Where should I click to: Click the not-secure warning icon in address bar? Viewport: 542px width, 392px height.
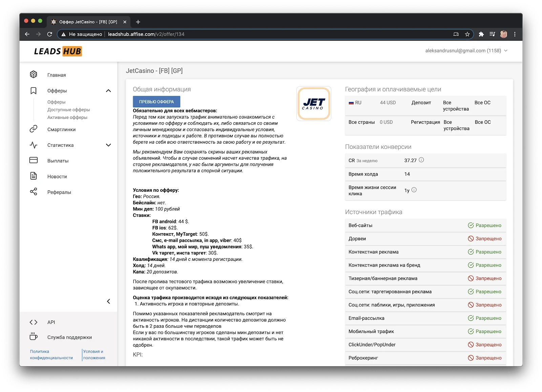63,34
